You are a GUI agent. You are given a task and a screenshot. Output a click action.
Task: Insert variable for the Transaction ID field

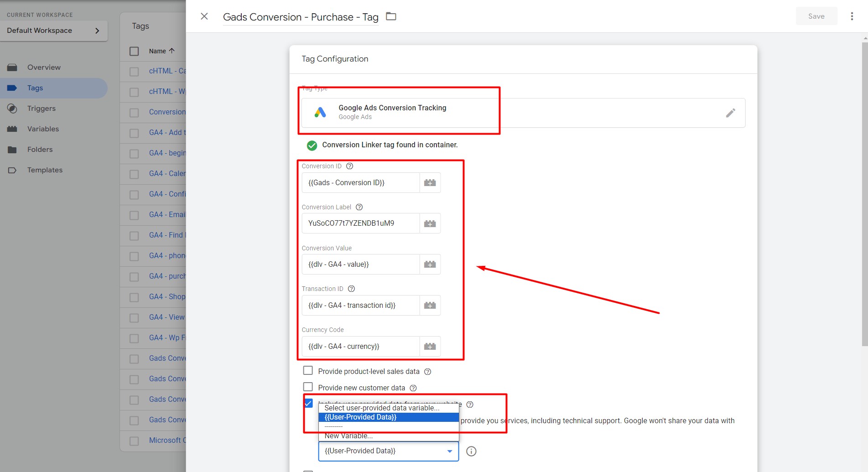[430, 305]
